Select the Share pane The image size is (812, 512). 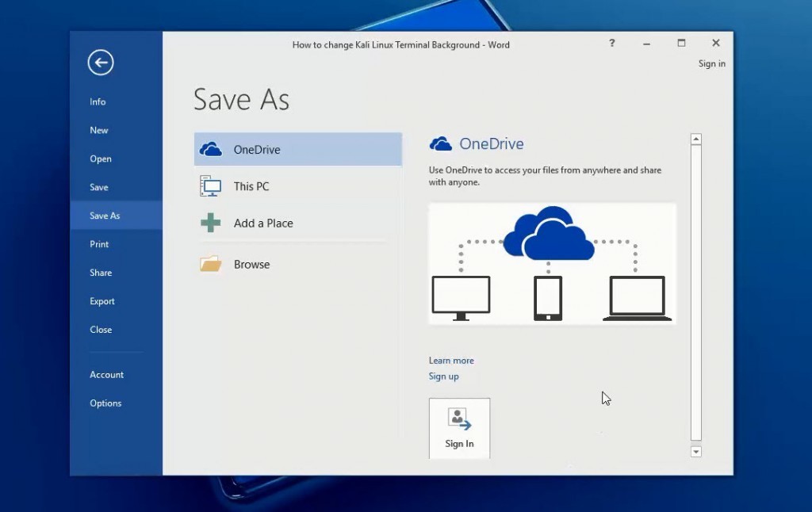100,273
